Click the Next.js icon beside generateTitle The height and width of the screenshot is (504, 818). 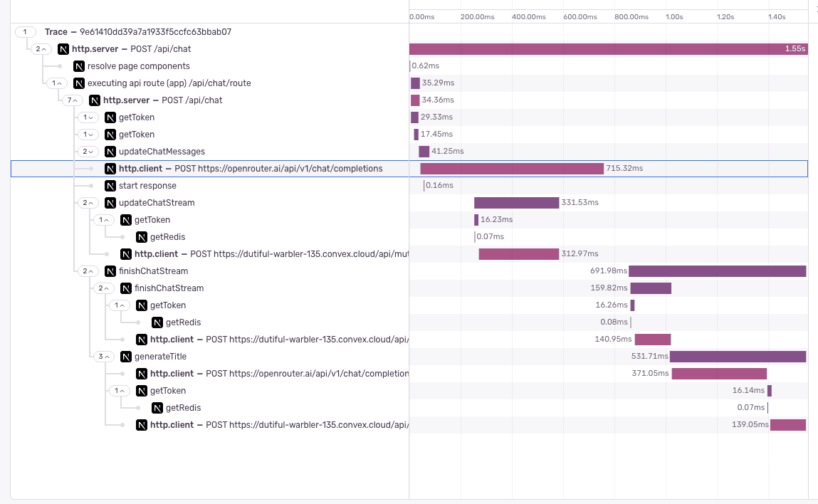[126, 357]
